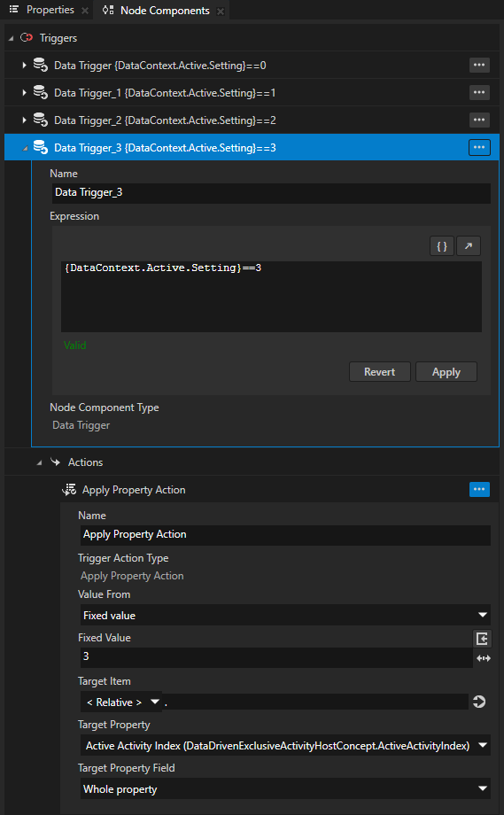The width and height of the screenshot is (504, 815).
Task: Expand Data Trigger_1 row
Action: tap(24, 92)
